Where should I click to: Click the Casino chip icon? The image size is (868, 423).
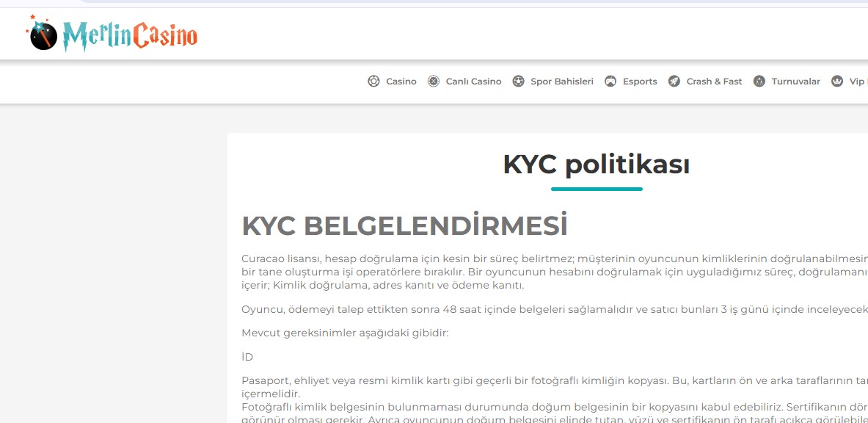pyautogui.click(x=373, y=82)
